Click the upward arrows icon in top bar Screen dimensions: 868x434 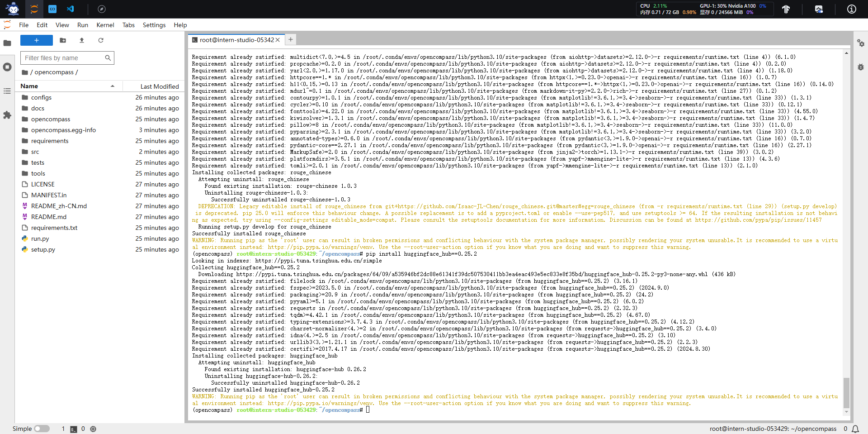pos(786,9)
